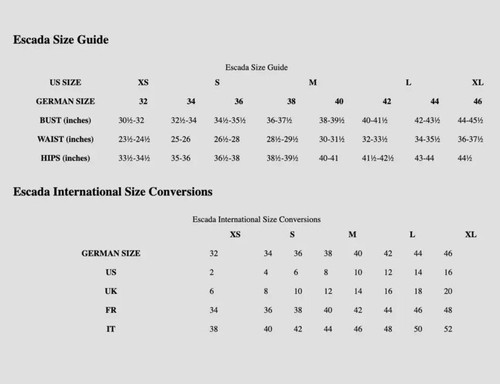
Task: Click the IT row label
Action: (x=111, y=329)
